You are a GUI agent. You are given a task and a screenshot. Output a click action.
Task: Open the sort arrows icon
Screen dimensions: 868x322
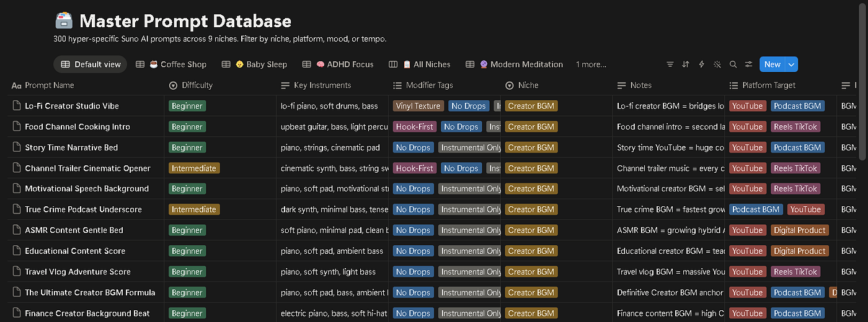pyautogui.click(x=686, y=64)
